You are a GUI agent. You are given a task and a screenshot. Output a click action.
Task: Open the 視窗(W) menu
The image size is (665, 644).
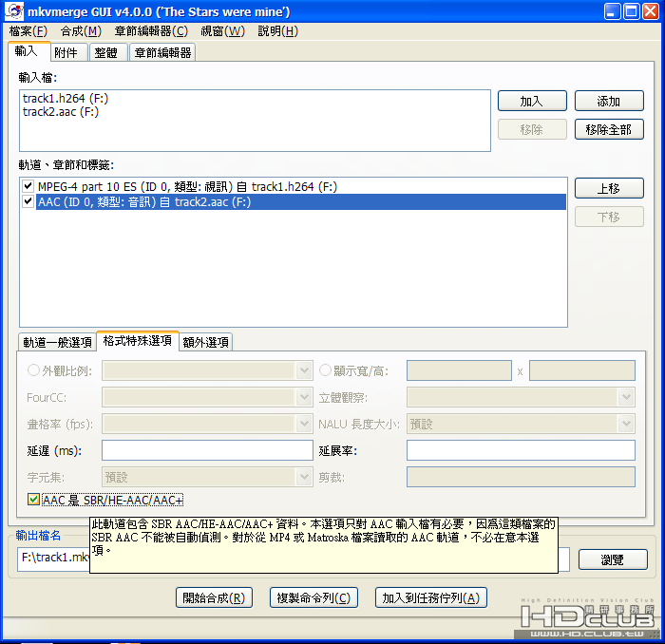coord(222,31)
